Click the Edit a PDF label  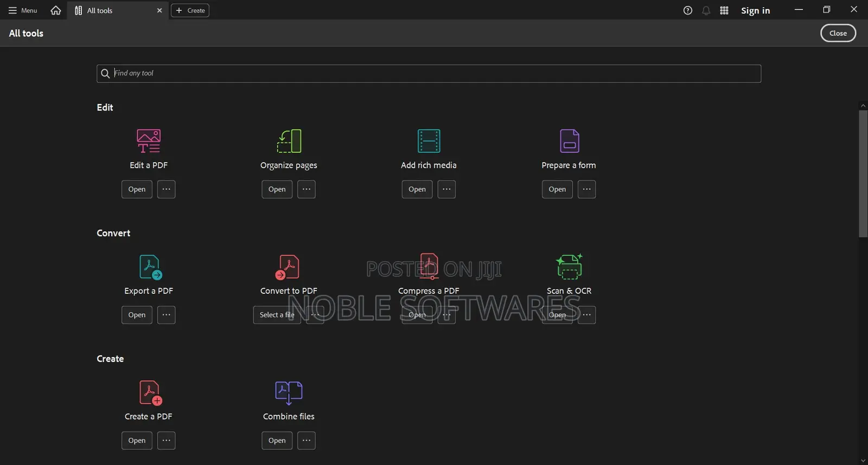click(149, 165)
